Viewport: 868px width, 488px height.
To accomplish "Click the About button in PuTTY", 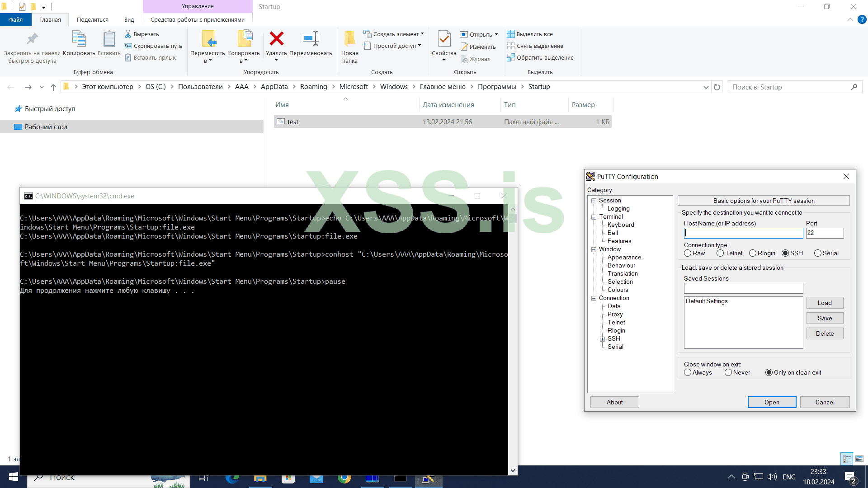I will coord(614,402).
